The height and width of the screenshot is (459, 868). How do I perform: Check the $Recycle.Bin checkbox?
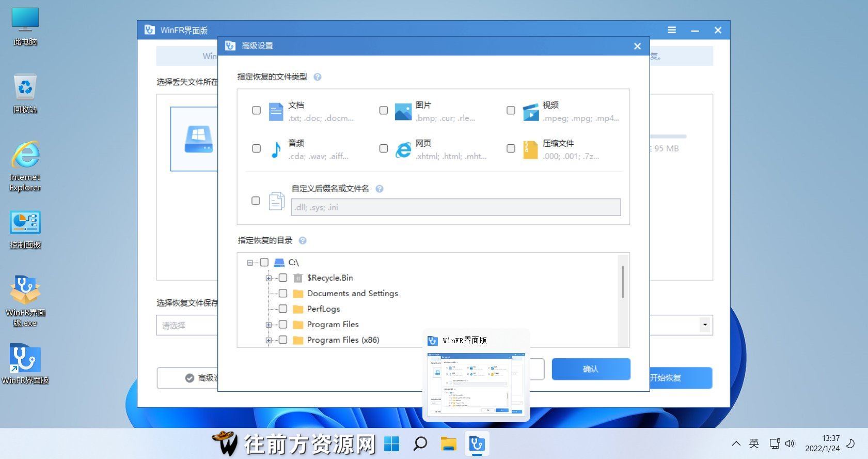coord(283,278)
